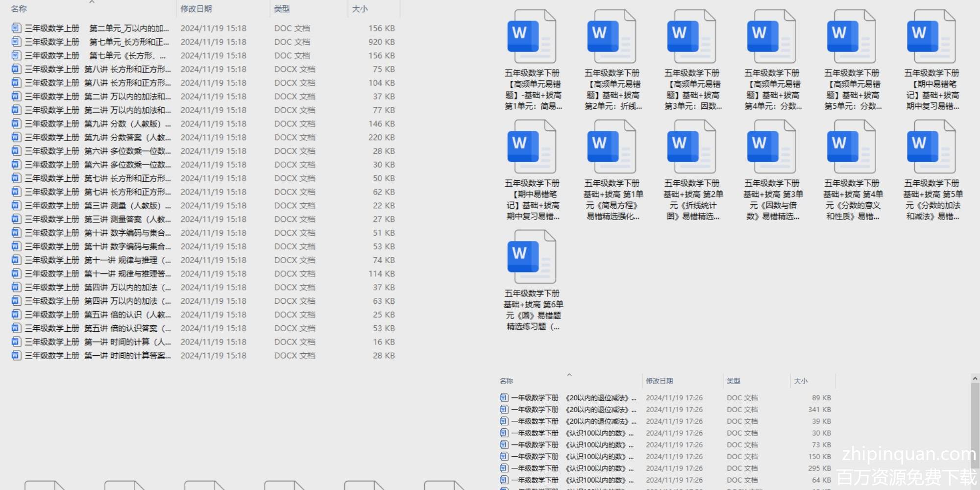Open 基础+拔高 第1单元《简易方程》 Word file

pos(612,147)
